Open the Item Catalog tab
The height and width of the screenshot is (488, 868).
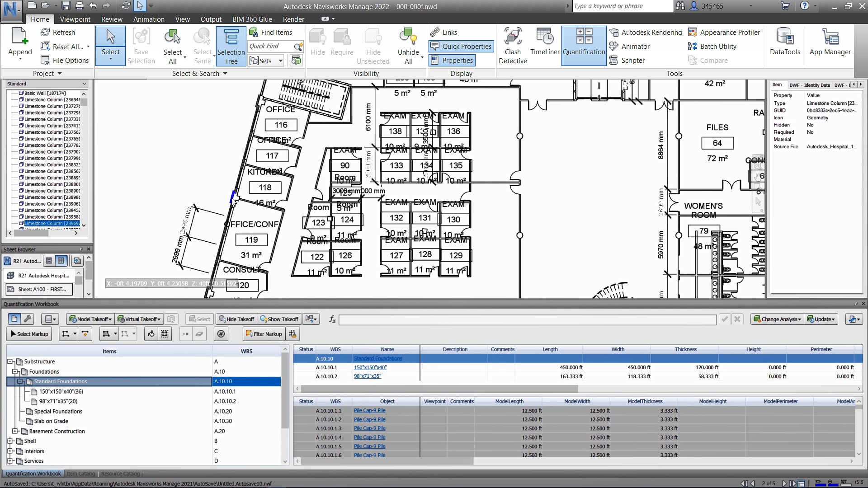(x=81, y=474)
